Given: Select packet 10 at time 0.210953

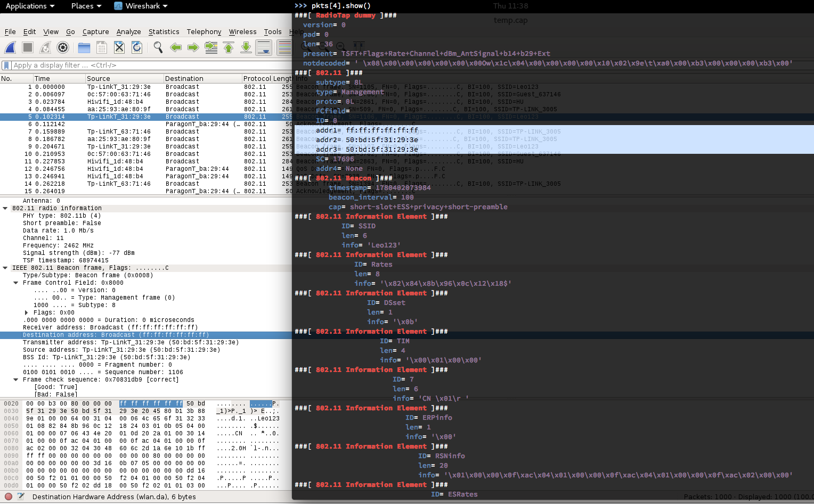Looking at the screenshot, I should point(146,154).
